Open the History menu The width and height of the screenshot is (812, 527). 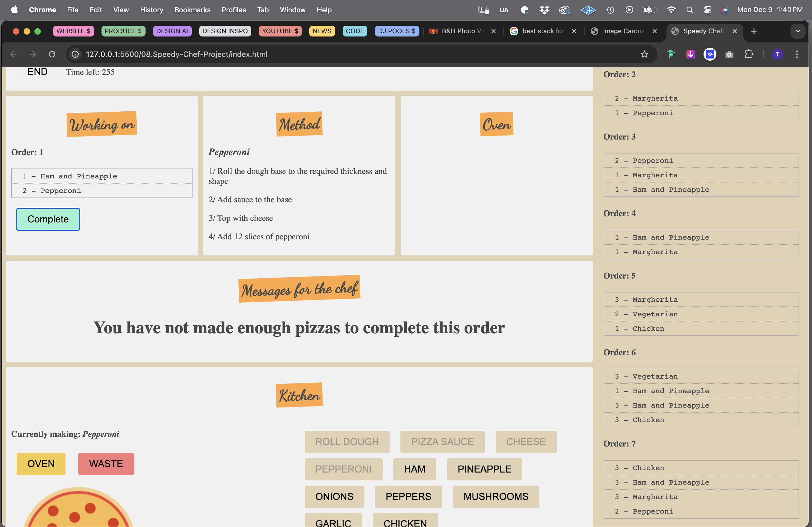tap(151, 10)
